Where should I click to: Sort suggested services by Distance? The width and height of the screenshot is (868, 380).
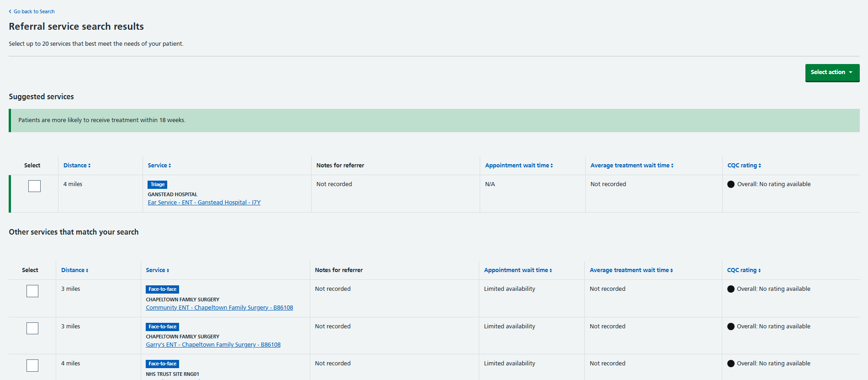(77, 166)
